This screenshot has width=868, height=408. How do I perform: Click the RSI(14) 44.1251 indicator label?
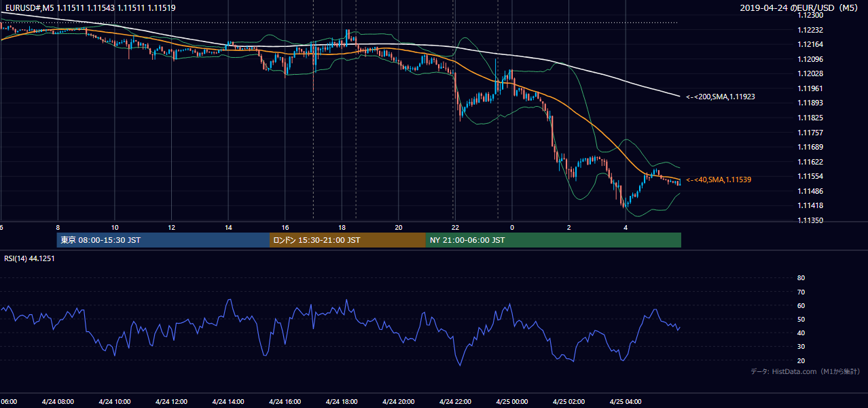[x=29, y=258]
